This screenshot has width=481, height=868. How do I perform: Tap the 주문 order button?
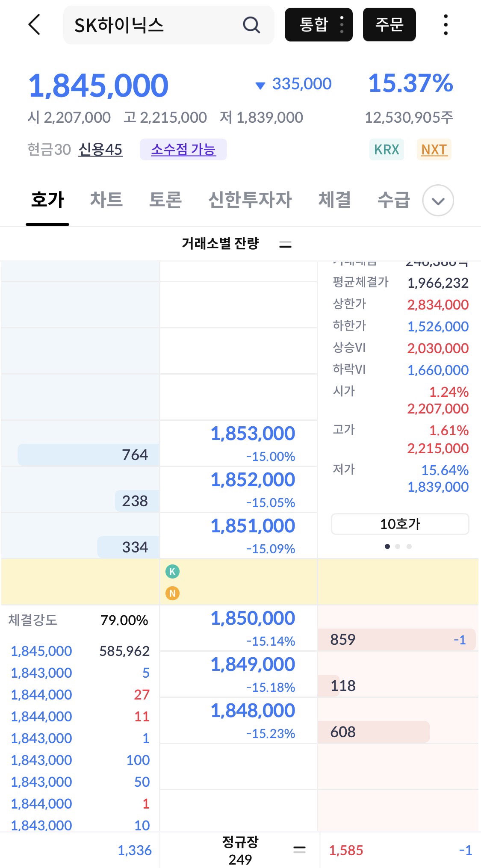[390, 24]
